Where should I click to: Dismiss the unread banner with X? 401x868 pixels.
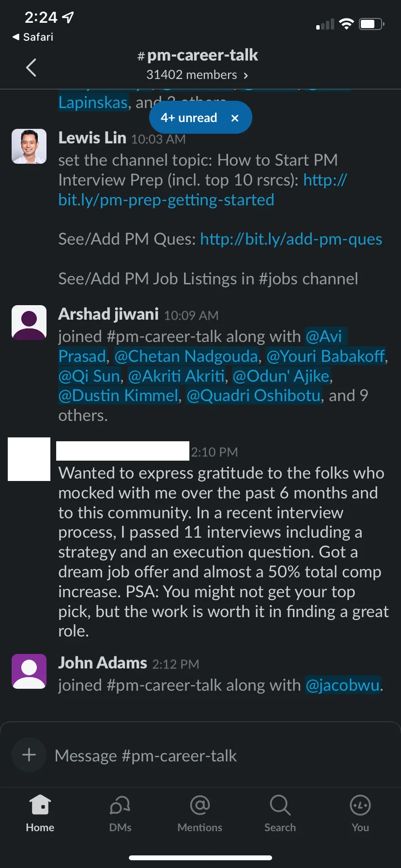tap(235, 118)
